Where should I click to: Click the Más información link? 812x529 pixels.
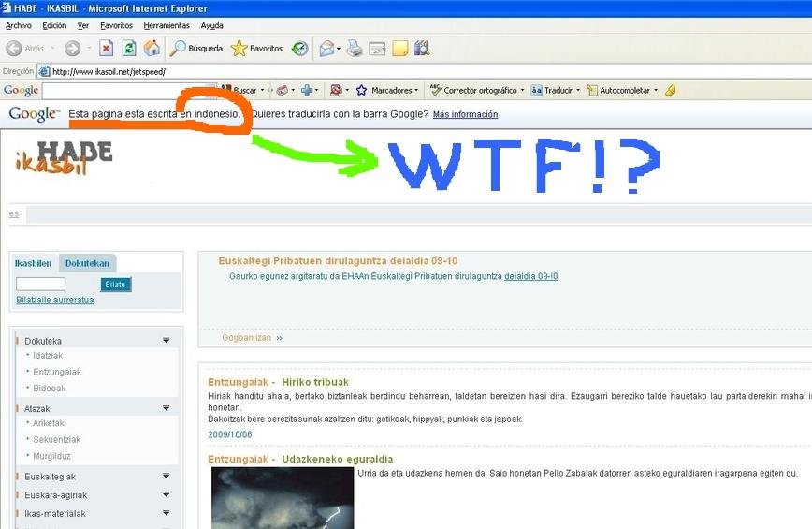(465, 114)
